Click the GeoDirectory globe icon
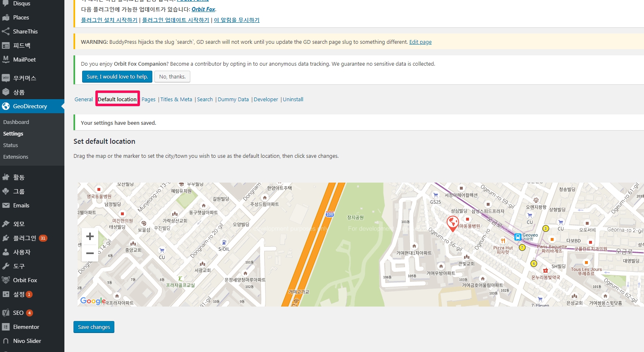The width and height of the screenshot is (644, 352). tap(6, 106)
